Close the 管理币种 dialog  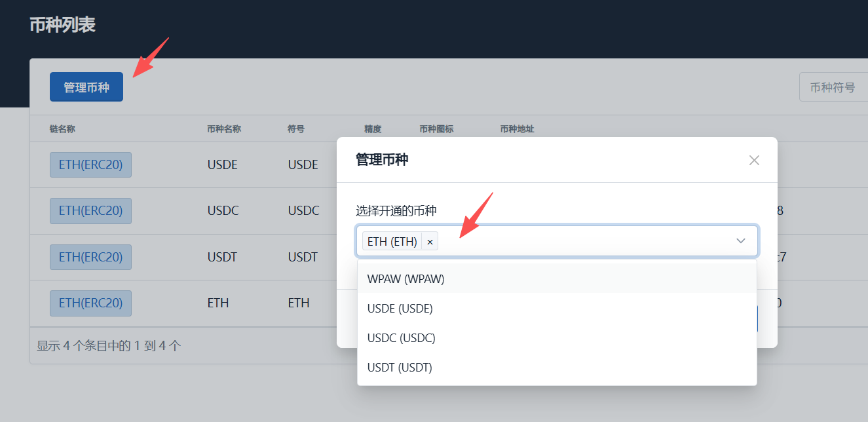(753, 160)
